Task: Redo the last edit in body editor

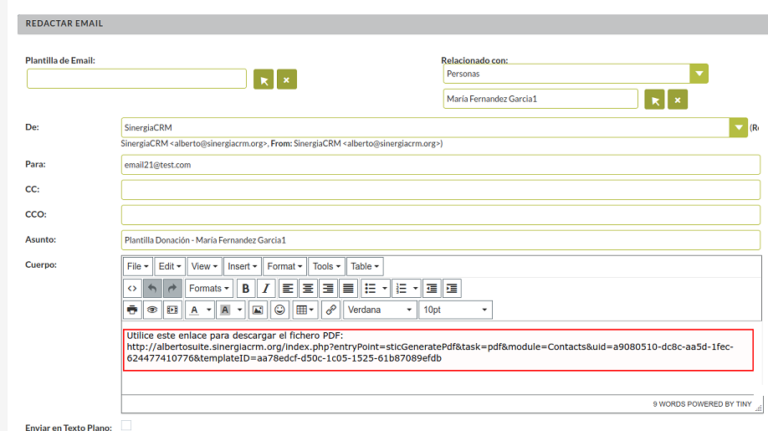Action: [x=172, y=288]
